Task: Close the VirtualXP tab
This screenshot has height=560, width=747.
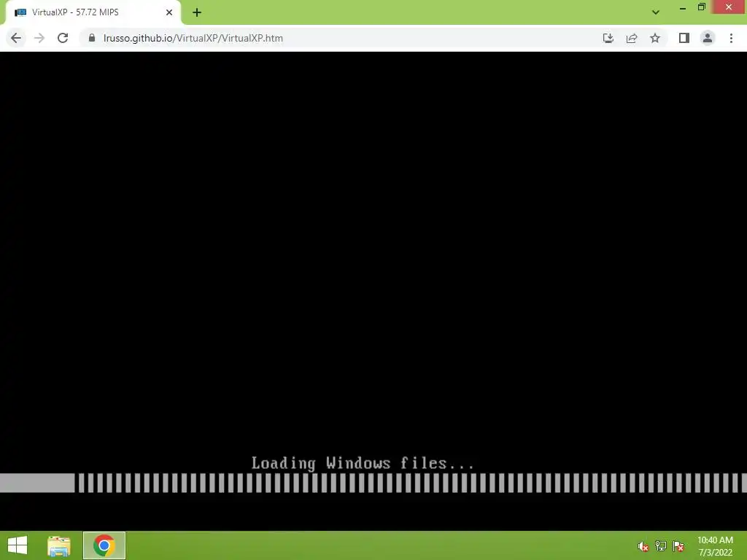Action: click(x=169, y=12)
